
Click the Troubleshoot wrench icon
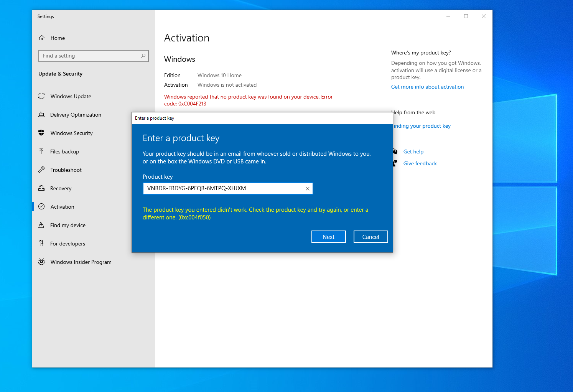[x=41, y=170]
